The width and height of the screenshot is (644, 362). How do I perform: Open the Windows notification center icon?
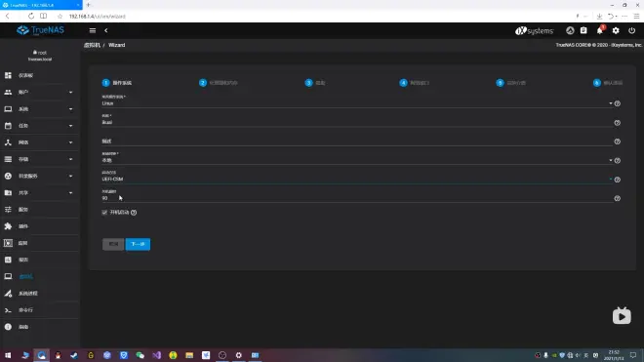(633, 355)
